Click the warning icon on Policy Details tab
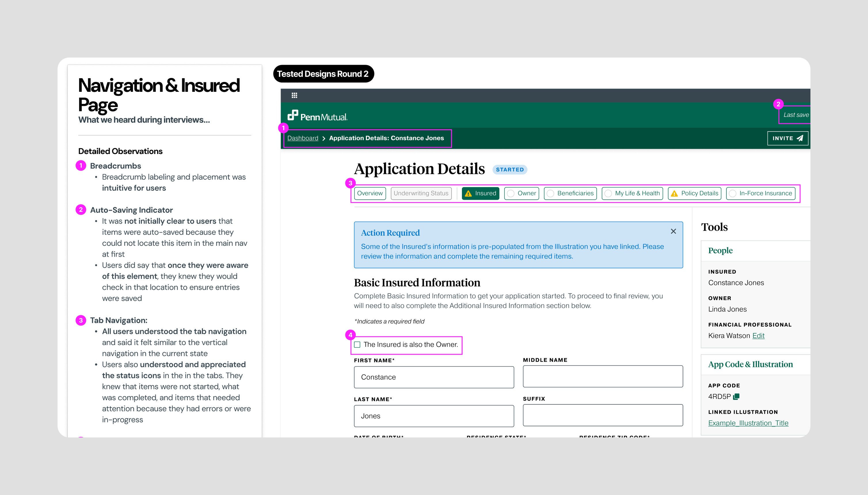 pyautogui.click(x=674, y=193)
